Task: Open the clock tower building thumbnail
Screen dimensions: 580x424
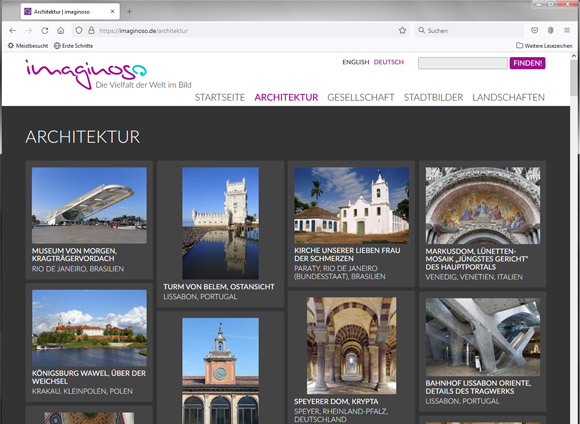Action: 220,371
